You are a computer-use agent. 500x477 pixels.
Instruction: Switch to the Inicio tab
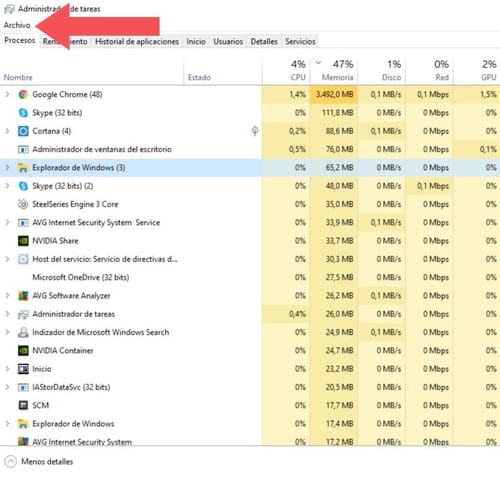196,42
